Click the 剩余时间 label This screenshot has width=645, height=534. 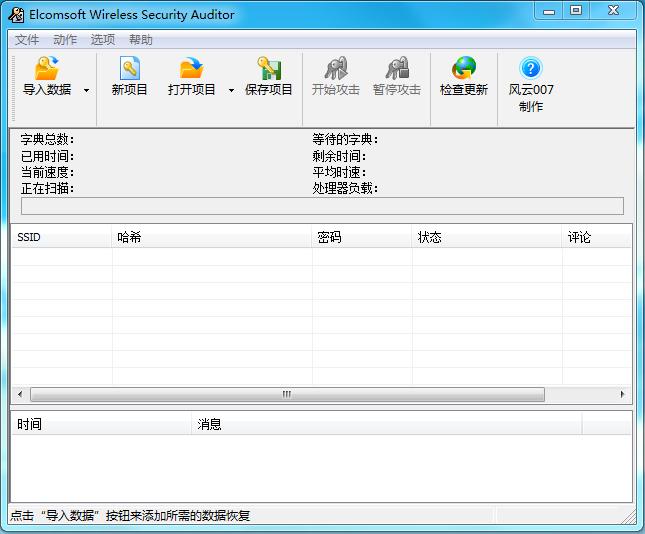click(x=339, y=156)
